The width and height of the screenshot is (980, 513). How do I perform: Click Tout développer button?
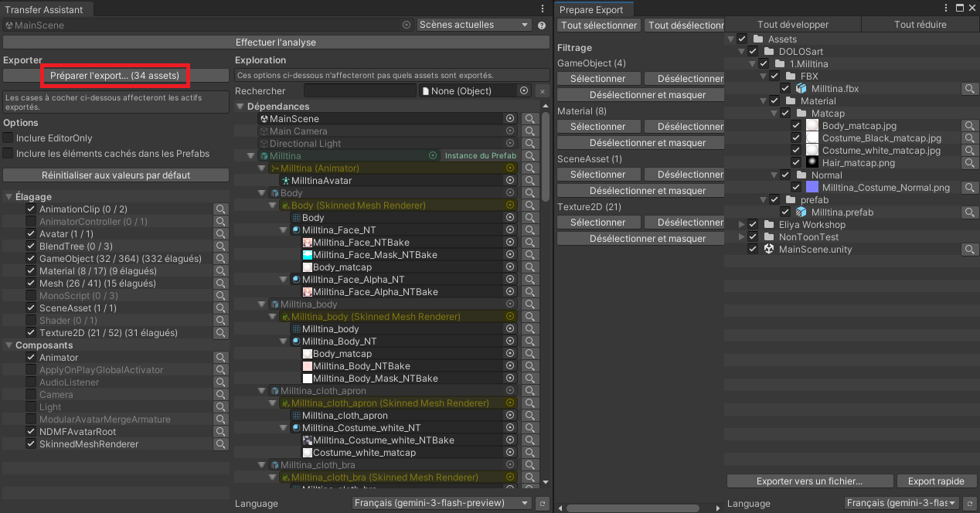792,25
